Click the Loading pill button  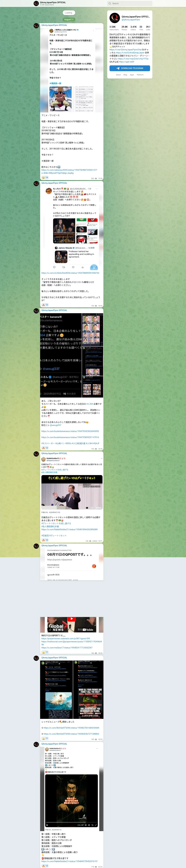click(69, 13)
